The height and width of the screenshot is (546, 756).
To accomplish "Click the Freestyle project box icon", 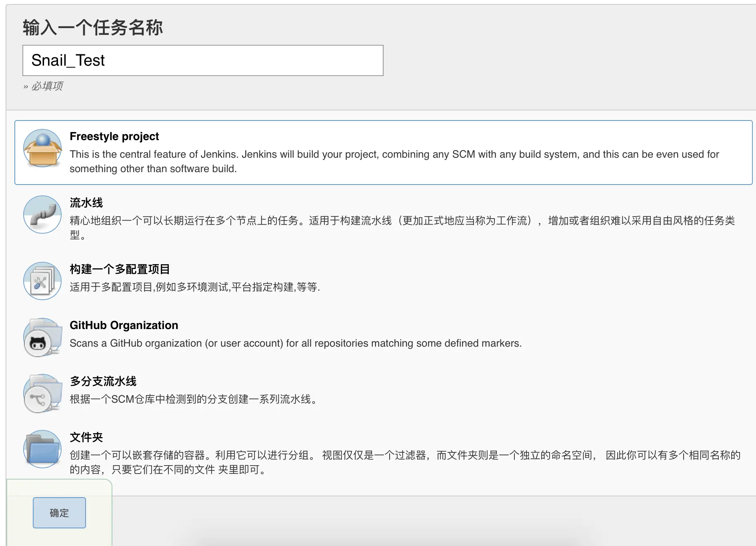I will click(42, 148).
